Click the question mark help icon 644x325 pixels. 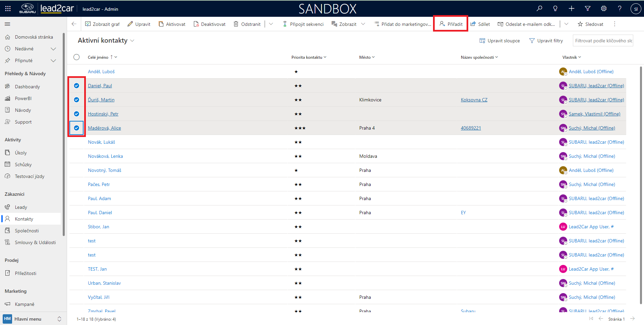[620, 9]
